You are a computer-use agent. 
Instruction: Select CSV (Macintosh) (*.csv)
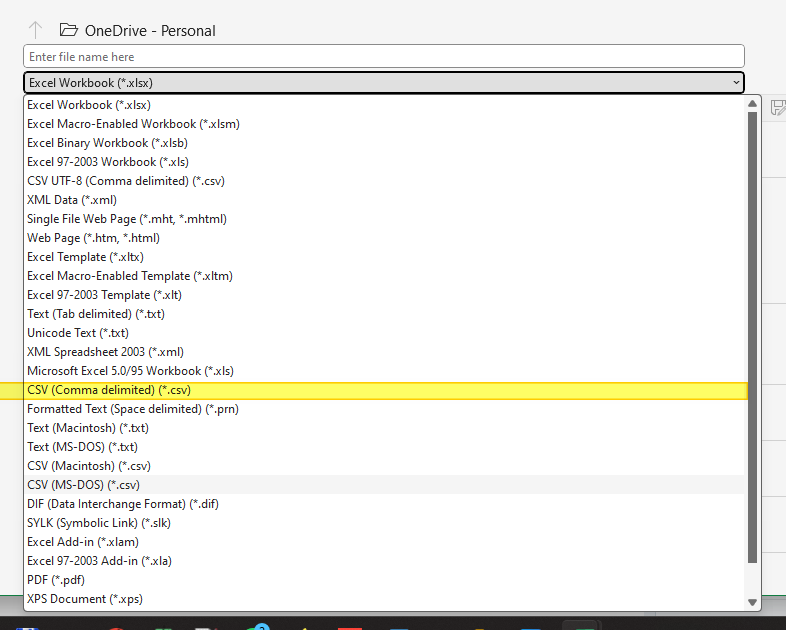tap(385, 467)
